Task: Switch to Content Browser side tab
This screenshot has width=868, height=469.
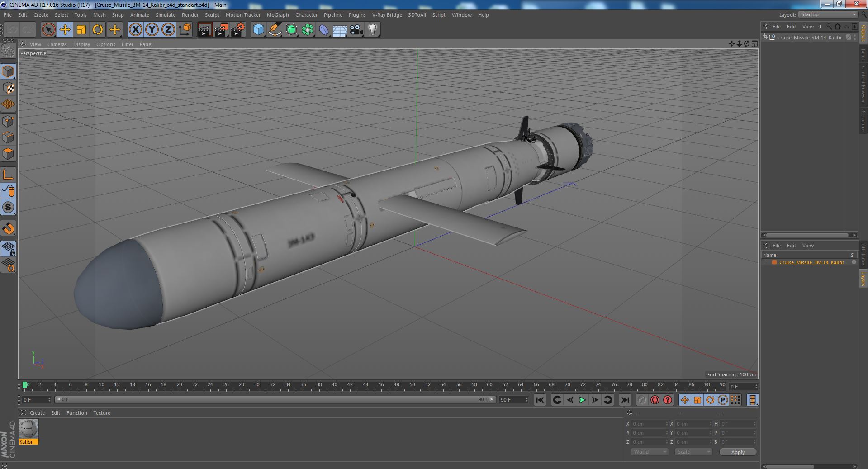Action: 863,84
